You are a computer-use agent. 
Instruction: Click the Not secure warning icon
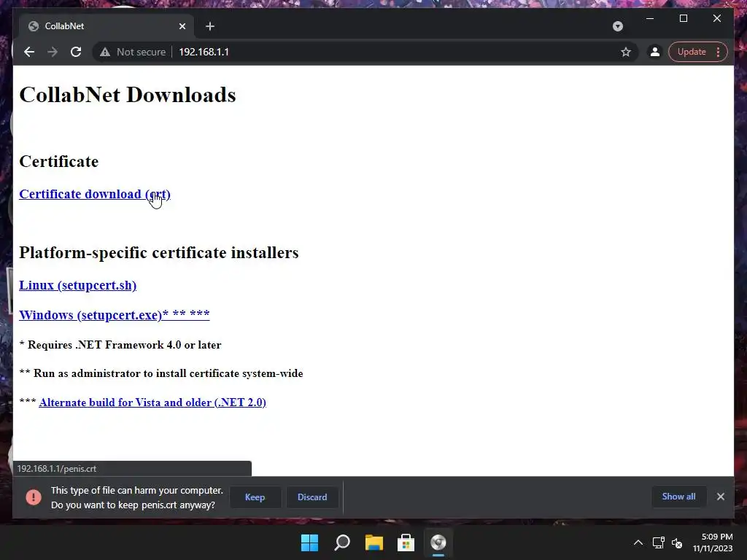(x=105, y=52)
